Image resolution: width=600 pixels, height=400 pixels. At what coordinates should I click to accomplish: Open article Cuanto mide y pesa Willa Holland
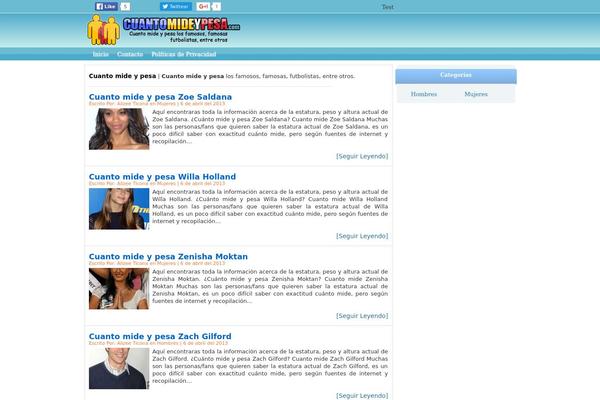coord(162,176)
